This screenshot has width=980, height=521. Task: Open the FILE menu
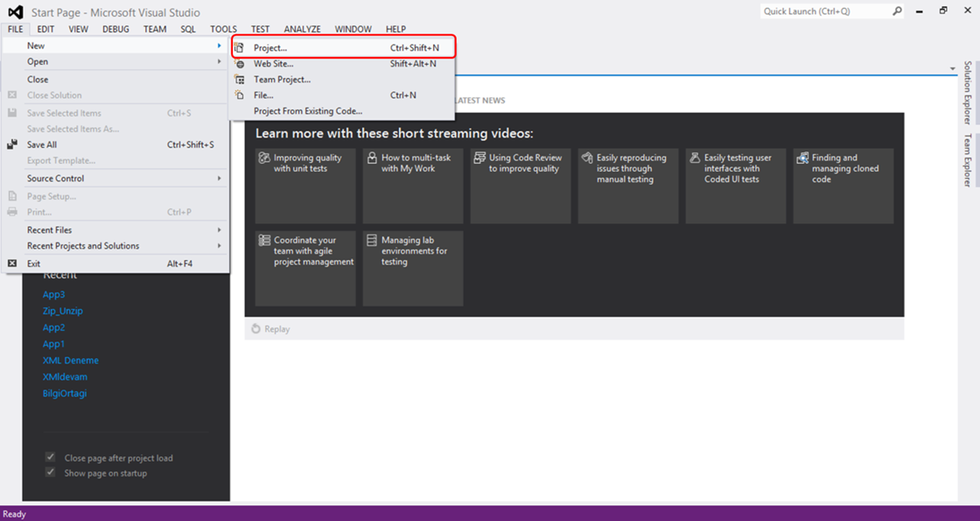point(16,29)
